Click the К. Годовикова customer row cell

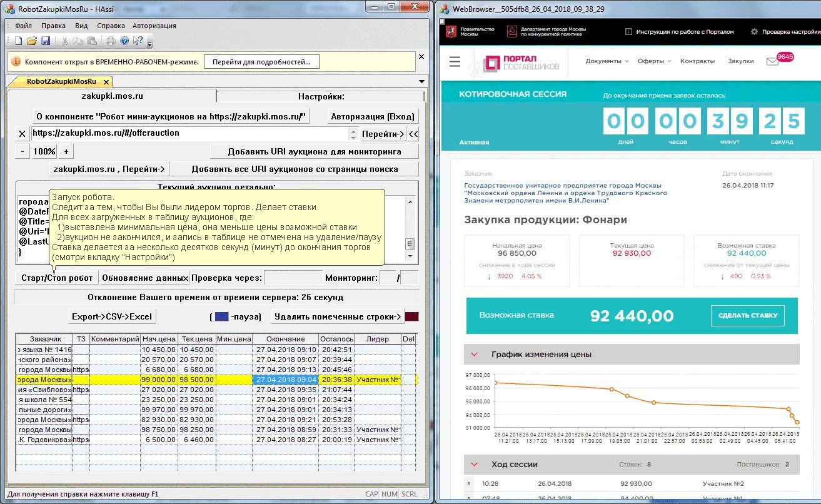(x=44, y=440)
